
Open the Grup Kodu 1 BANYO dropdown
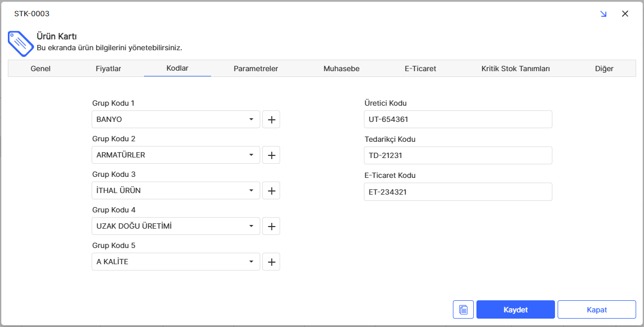pos(251,119)
